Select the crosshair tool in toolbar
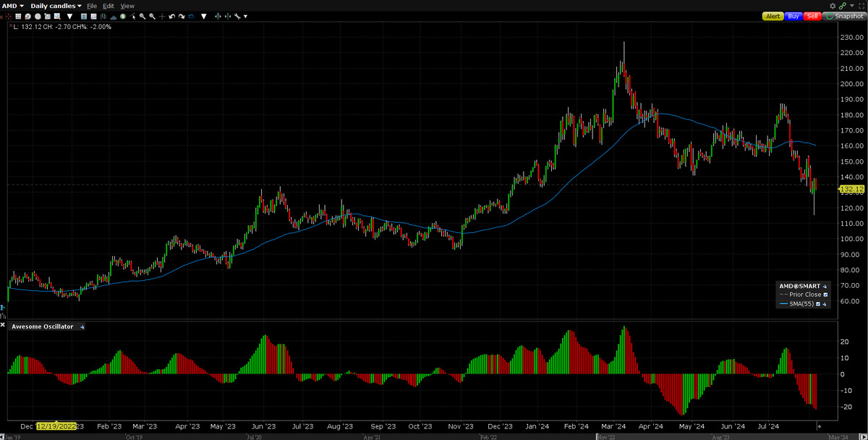This screenshot has width=868, height=440. (x=161, y=16)
